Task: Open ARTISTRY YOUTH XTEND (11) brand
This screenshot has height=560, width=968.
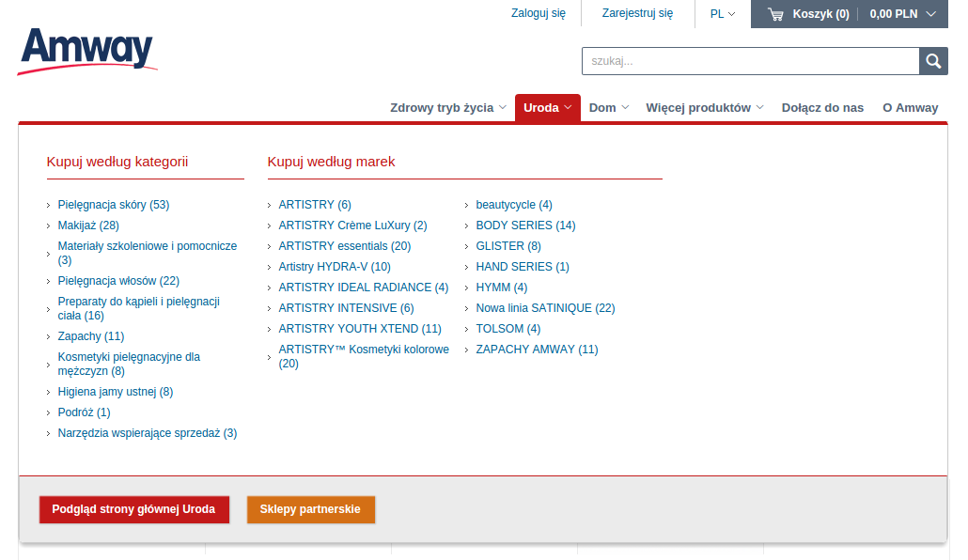Action: [360, 329]
